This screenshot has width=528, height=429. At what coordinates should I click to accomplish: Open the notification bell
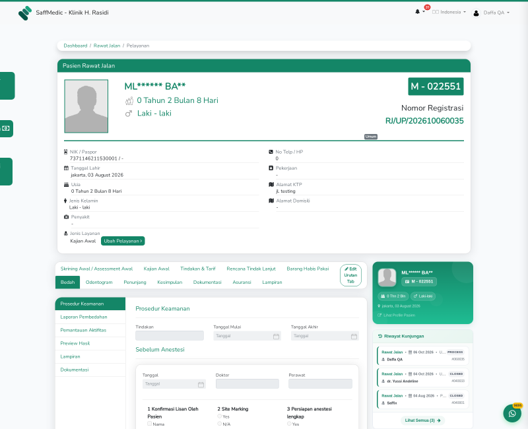point(418,12)
